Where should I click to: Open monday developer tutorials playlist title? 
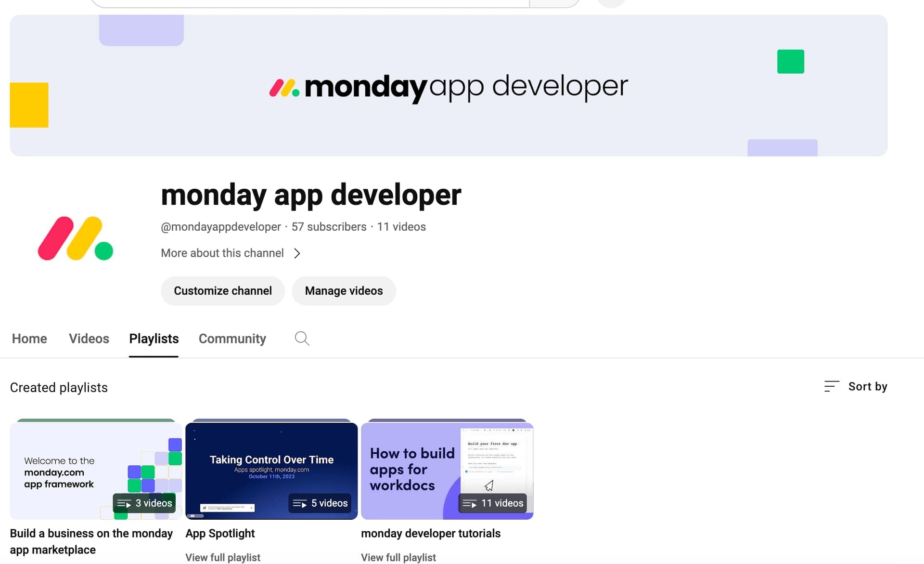pyautogui.click(x=431, y=533)
